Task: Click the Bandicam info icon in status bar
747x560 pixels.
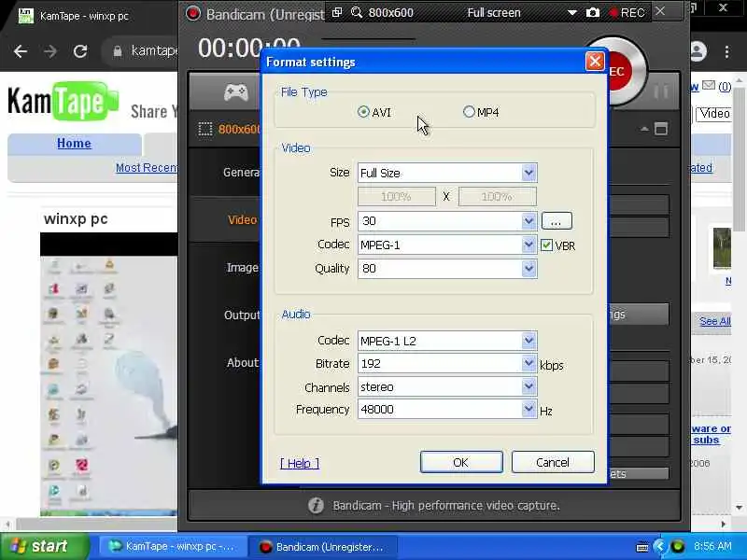Action: [x=316, y=505]
